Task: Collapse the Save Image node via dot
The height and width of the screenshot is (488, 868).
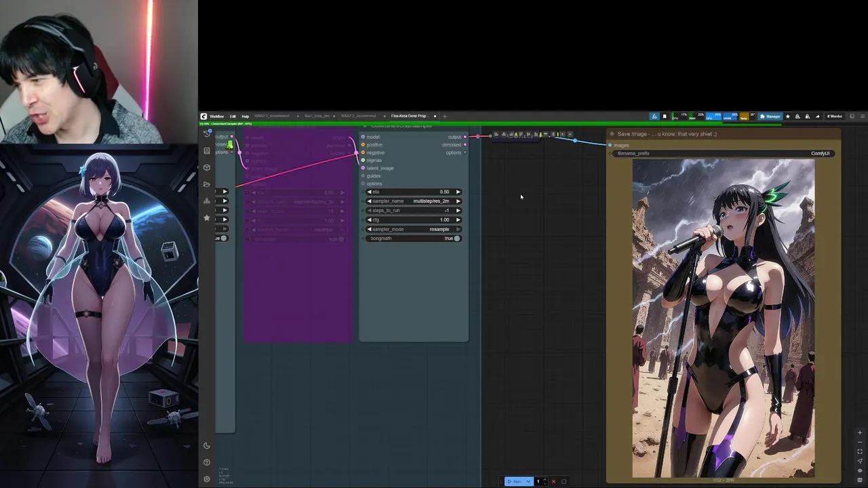Action: pyautogui.click(x=612, y=134)
